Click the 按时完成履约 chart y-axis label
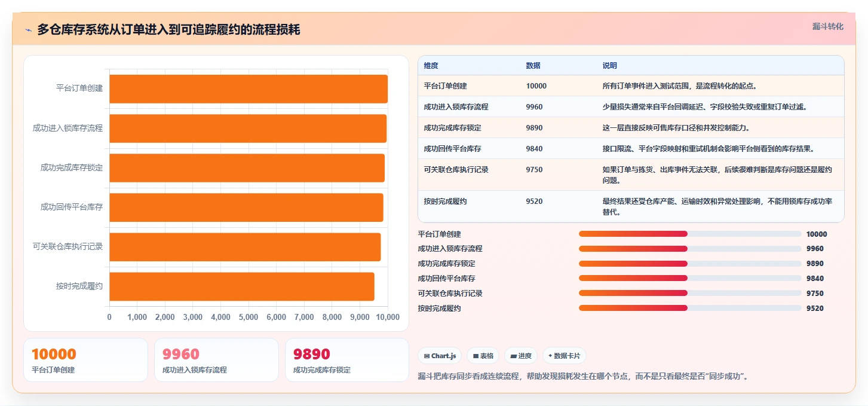The width and height of the screenshot is (868, 406). pyautogui.click(x=79, y=286)
